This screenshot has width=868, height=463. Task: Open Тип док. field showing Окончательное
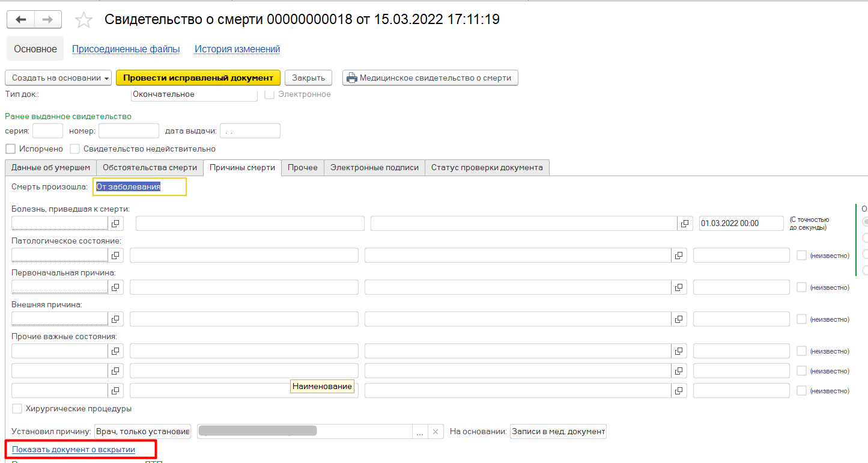click(x=194, y=94)
